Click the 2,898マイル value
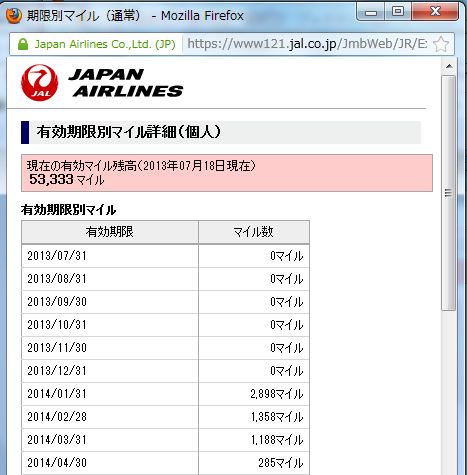The width and height of the screenshot is (467, 475). (x=277, y=394)
